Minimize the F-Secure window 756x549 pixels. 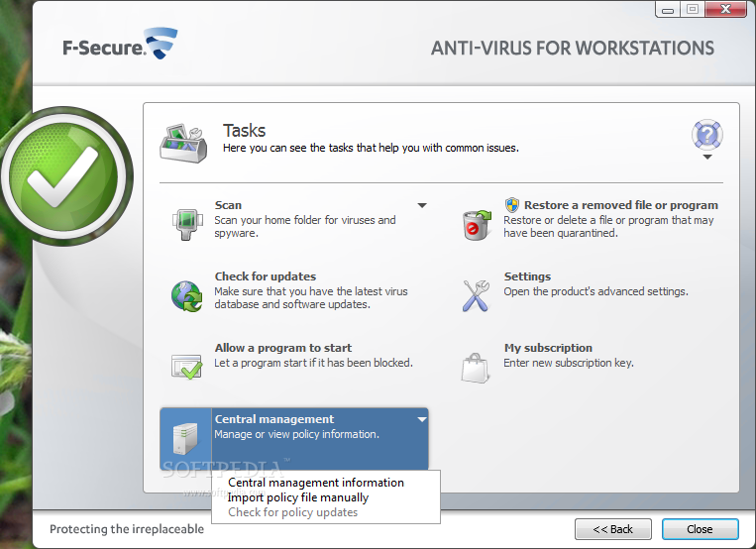tap(668, 9)
